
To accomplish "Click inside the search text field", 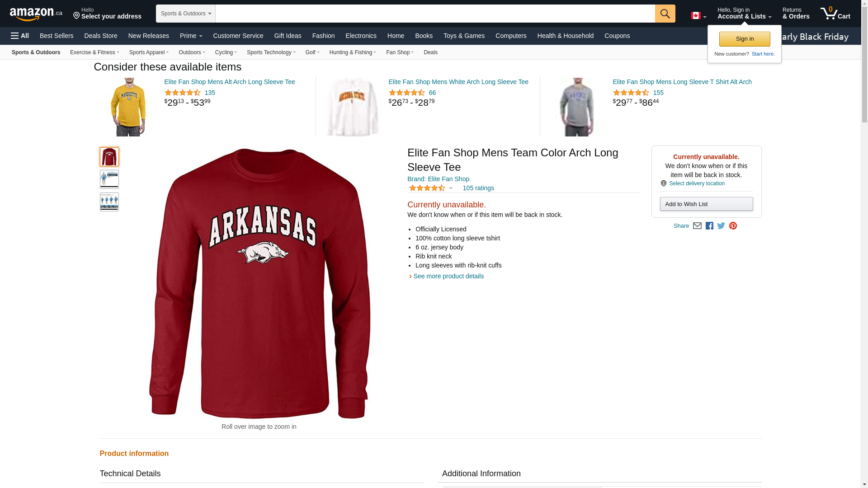I will coord(434,14).
